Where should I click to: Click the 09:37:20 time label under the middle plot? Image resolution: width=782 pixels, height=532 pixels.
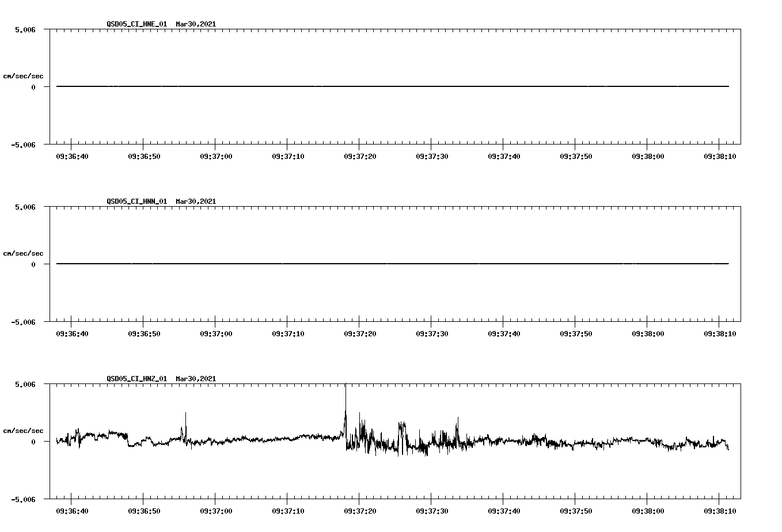click(x=360, y=333)
